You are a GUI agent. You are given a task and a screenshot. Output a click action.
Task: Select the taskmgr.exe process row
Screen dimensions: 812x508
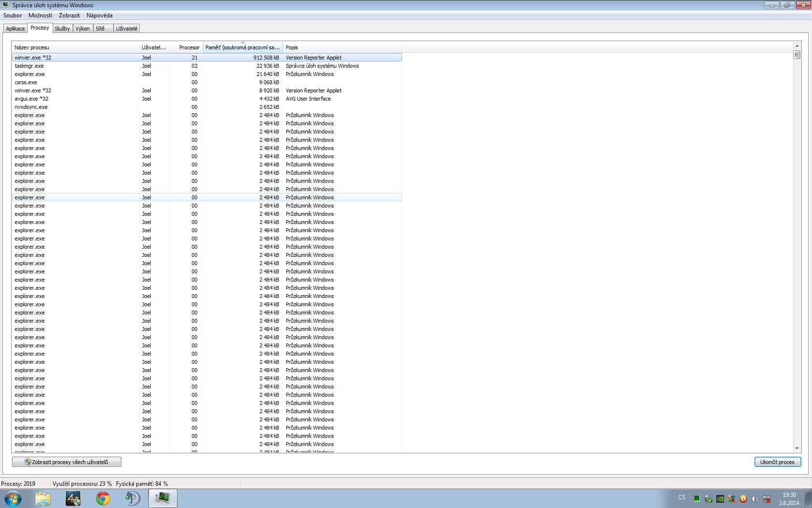click(207, 66)
